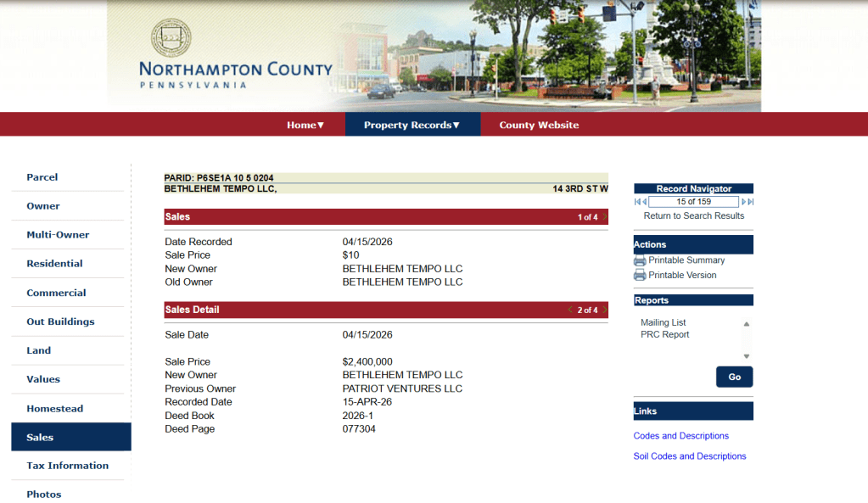Expand the Home dropdown menu
This screenshot has width=868, height=503.
(x=305, y=125)
